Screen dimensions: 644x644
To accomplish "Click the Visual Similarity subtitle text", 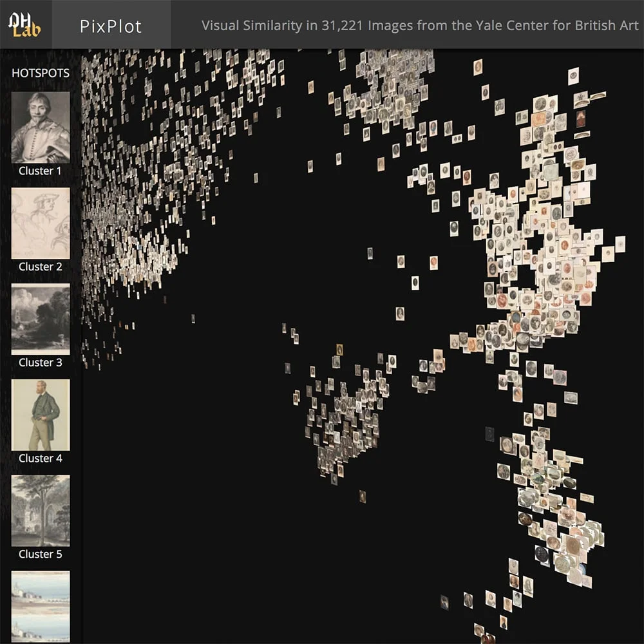I will coord(420,26).
